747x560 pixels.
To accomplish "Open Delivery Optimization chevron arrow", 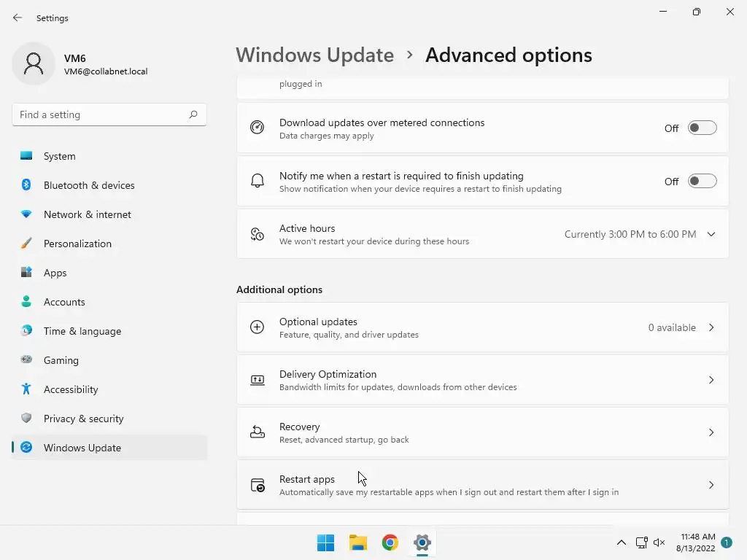I will [x=711, y=380].
